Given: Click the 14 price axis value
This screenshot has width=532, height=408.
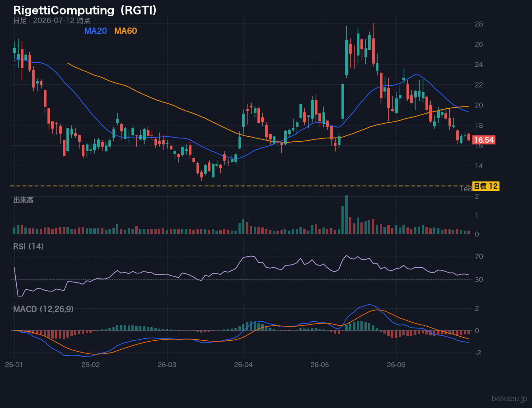Looking at the screenshot, I should click(479, 166).
